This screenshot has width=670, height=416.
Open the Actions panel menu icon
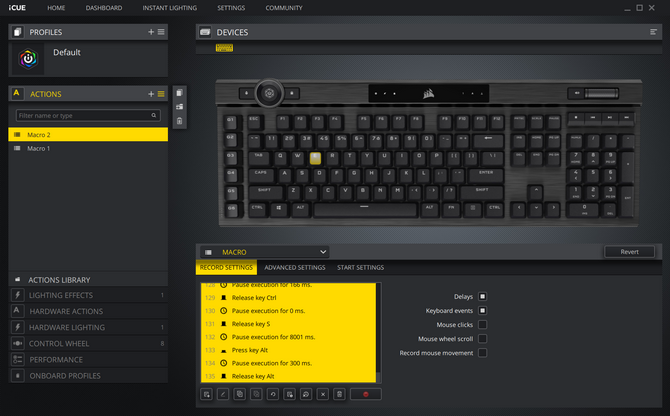pyautogui.click(x=161, y=94)
